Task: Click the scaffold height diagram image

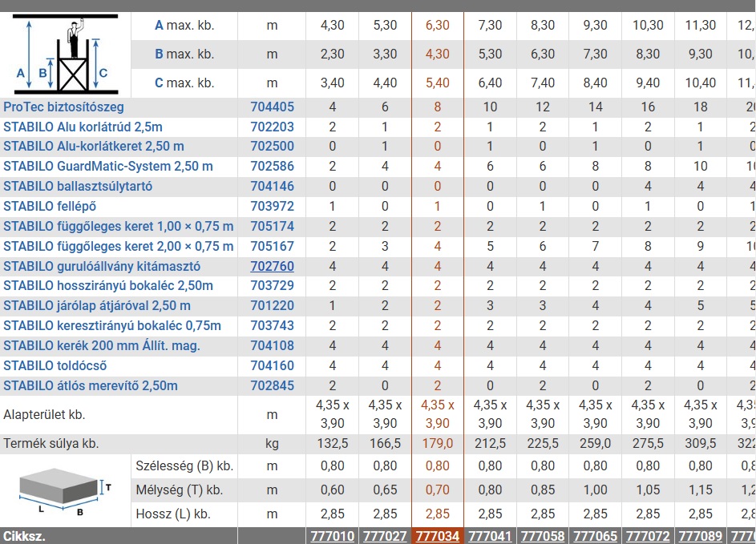Action: [65, 54]
